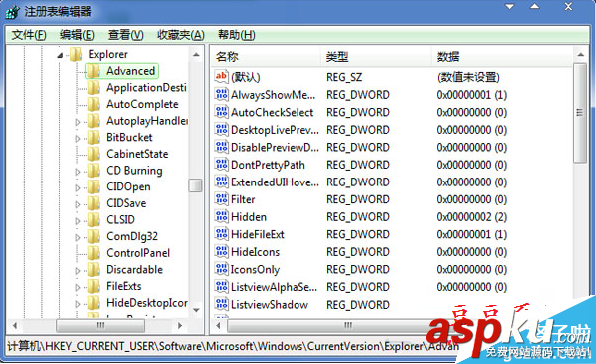The image size is (596, 364).
Task: Sort values by 类型 column header
Action: coord(376,57)
